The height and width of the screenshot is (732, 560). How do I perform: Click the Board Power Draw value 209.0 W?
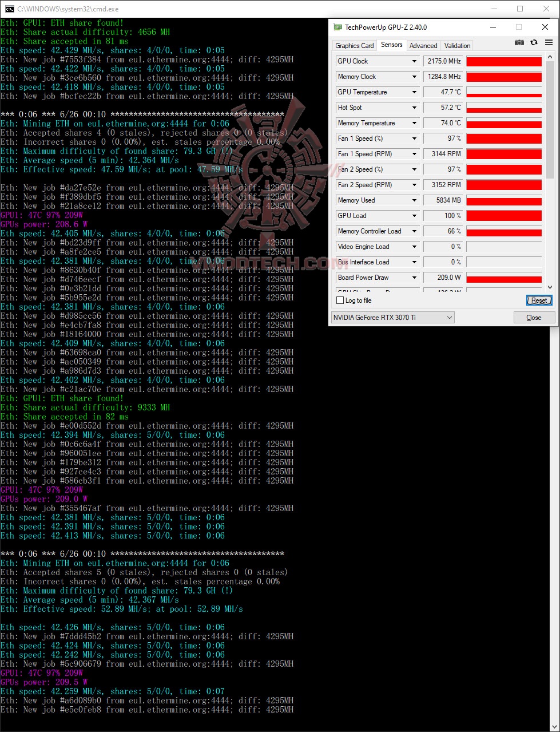443,278
